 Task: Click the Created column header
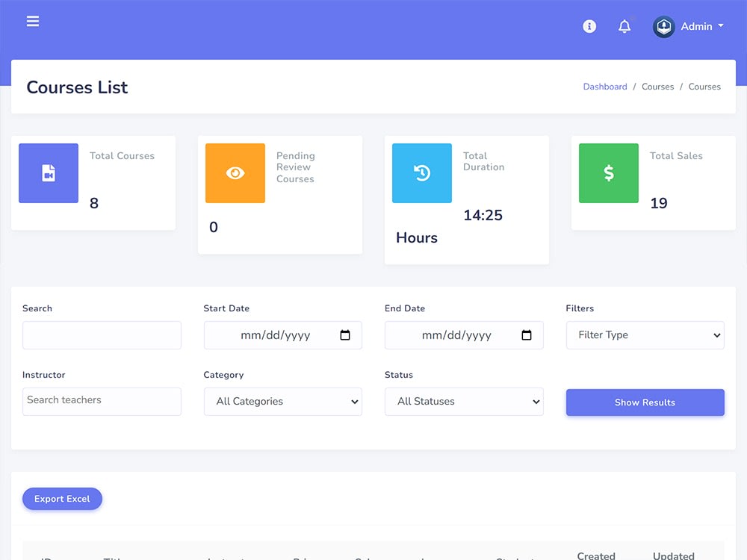click(x=596, y=556)
